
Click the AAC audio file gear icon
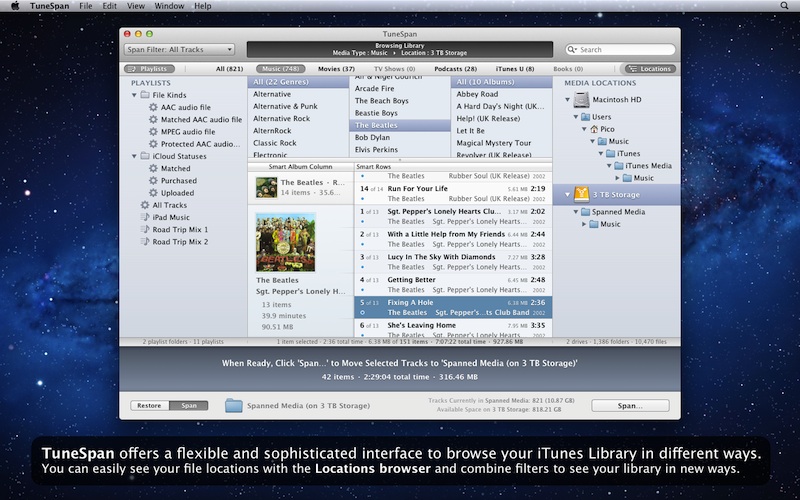(x=153, y=107)
